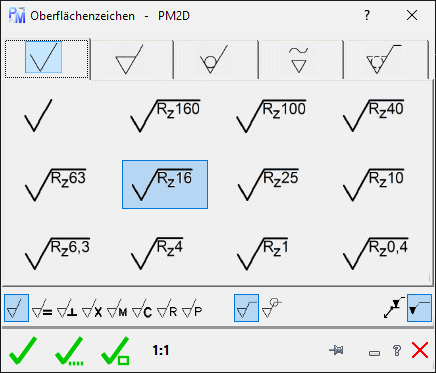
Task: Set lay direction to crossed (X)
Action: pyautogui.click(x=92, y=308)
